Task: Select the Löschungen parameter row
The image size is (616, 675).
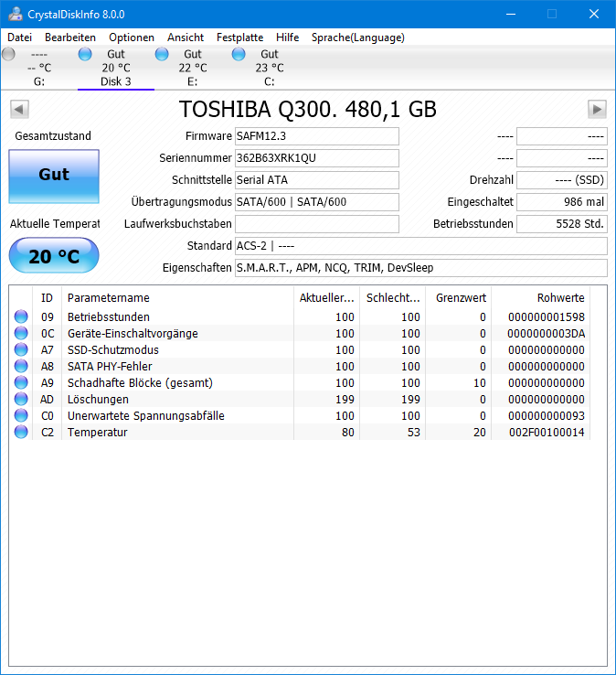Action: (300, 399)
